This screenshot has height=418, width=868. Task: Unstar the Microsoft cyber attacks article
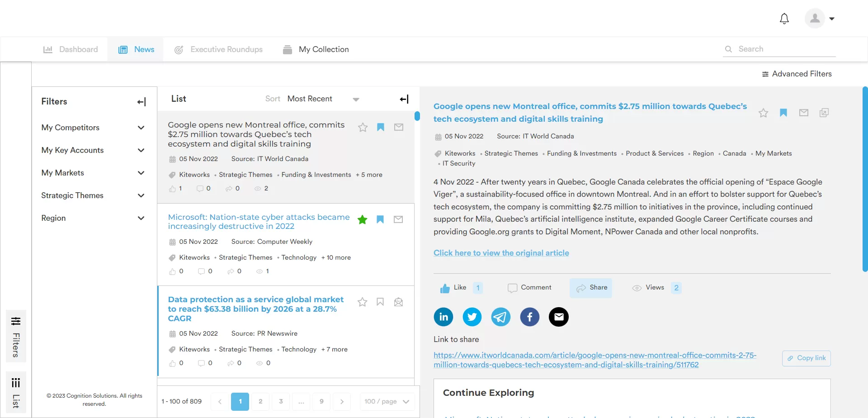point(362,219)
